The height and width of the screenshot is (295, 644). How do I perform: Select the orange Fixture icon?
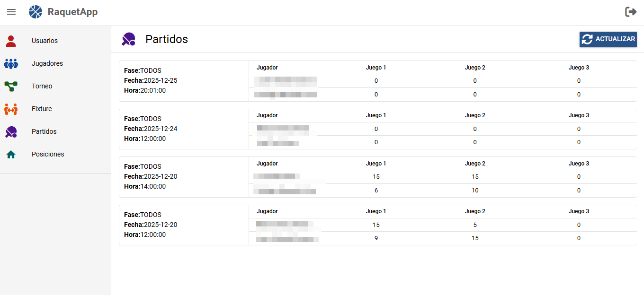(x=11, y=109)
